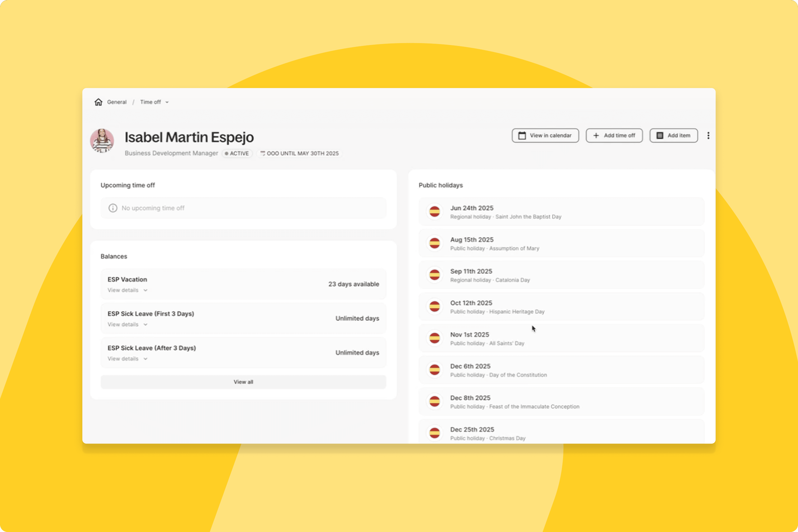Click Business Development Manager job title
Screen dimensions: 798x532
point(171,153)
